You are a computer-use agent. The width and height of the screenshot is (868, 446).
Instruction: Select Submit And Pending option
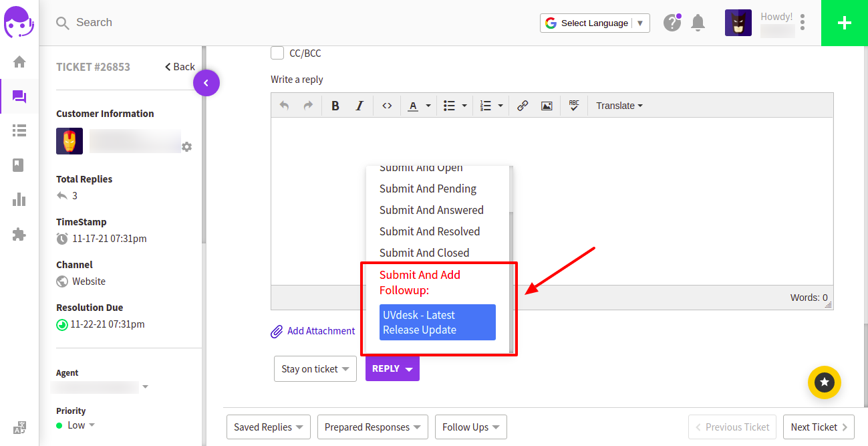(x=428, y=189)
